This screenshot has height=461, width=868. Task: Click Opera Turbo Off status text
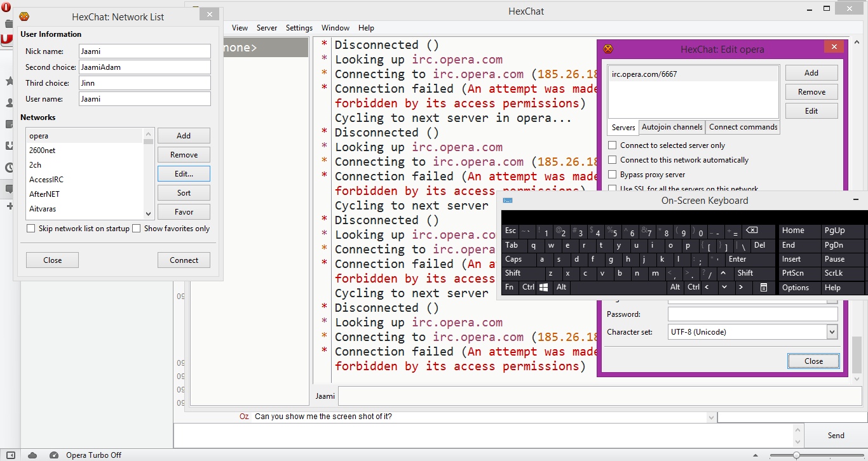(x=94, y=455)
